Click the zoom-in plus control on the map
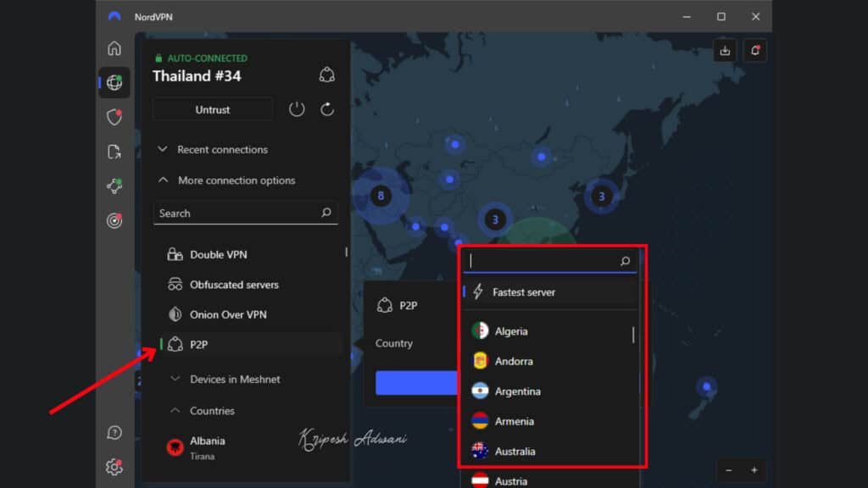The image size is (868, 488). [754, 470]
